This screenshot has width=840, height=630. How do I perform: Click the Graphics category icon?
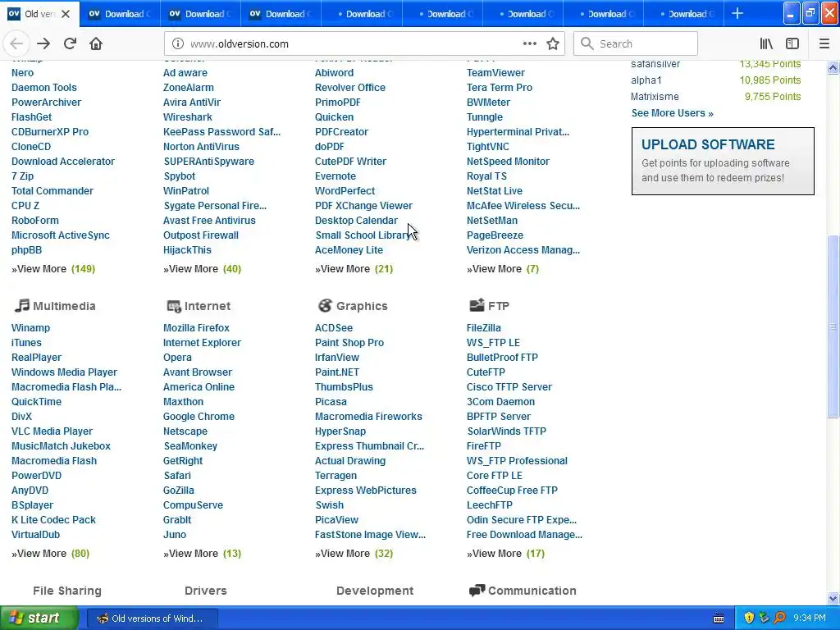pos(325,305)
